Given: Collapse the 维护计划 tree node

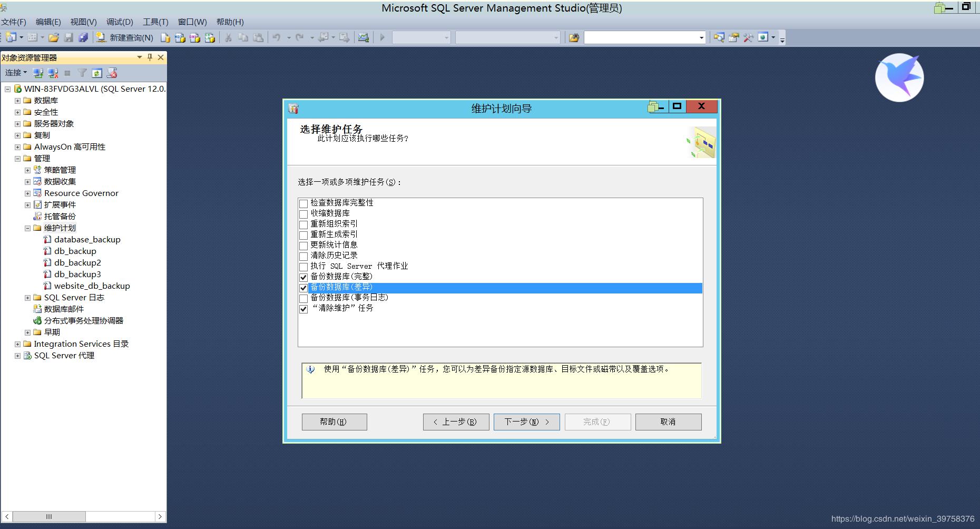Looking at the screenshot, I should tap(27, 228).
